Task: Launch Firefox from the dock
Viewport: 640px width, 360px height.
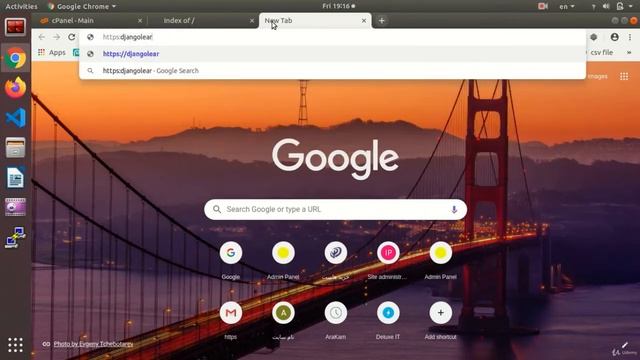Action: click(16, 88)
